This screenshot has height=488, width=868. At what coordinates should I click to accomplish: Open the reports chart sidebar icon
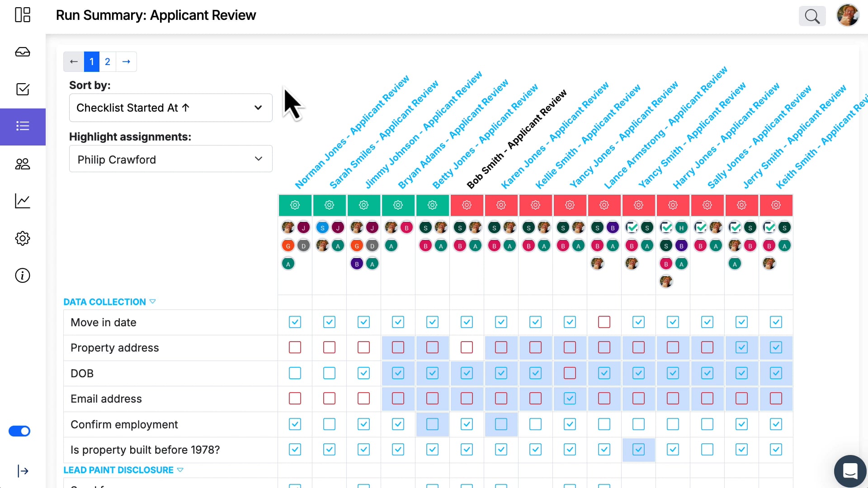23,201
